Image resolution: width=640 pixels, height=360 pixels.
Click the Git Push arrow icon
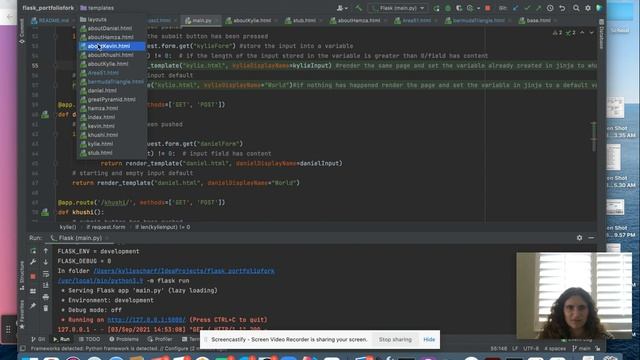pyautogui.click(x=538, y=8)
